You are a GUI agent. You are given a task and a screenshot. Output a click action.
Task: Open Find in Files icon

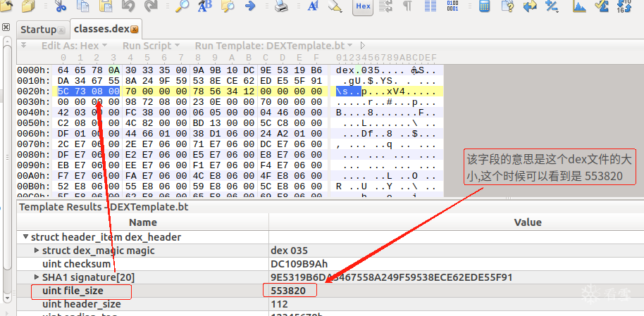coord(227,6)
